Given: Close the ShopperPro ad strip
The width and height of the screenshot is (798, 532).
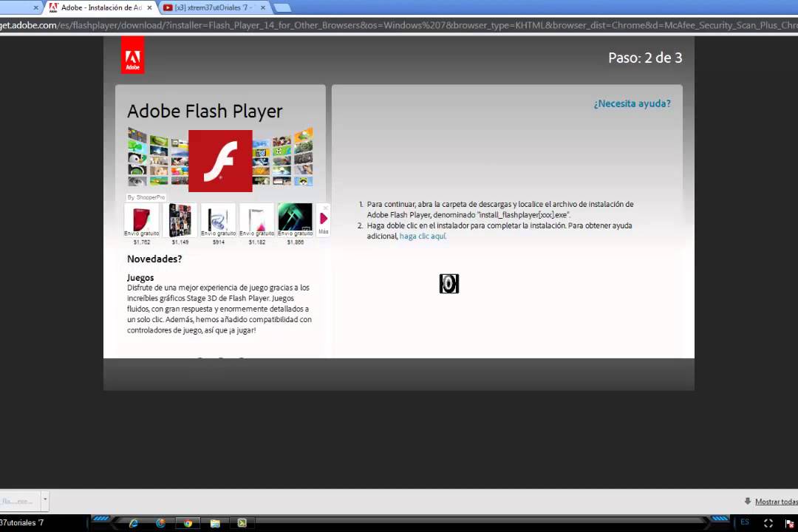Looking at the screenshot, I should 326,207.
